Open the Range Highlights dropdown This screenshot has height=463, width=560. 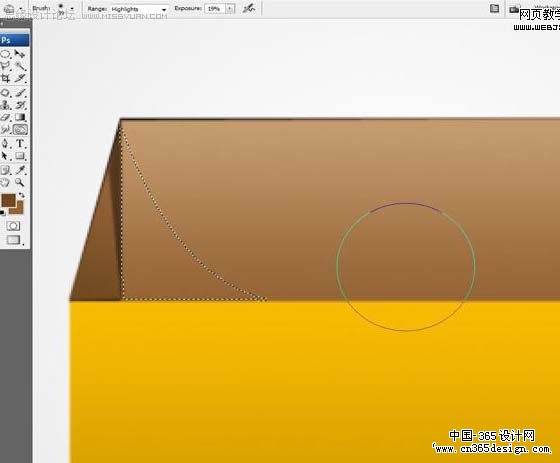click(139, 9)
